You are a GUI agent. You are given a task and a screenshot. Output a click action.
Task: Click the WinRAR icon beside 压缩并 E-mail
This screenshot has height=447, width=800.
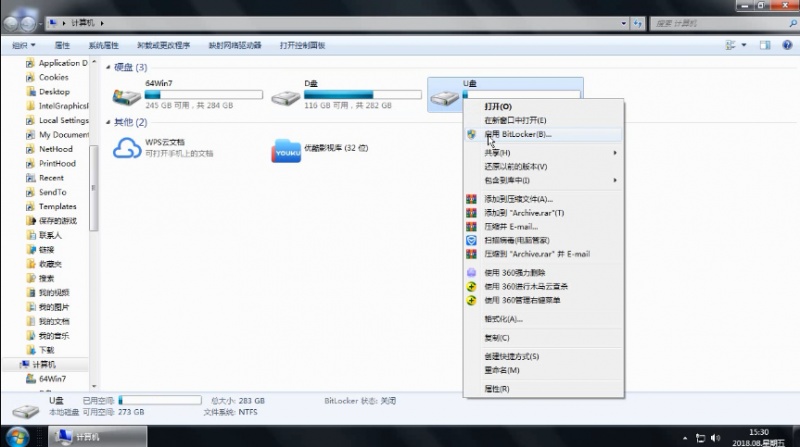click(471, 227)
